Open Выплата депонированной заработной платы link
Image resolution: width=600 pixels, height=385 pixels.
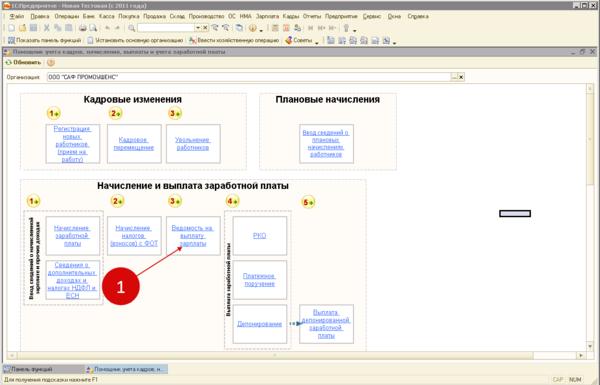(x=326, y=324)
